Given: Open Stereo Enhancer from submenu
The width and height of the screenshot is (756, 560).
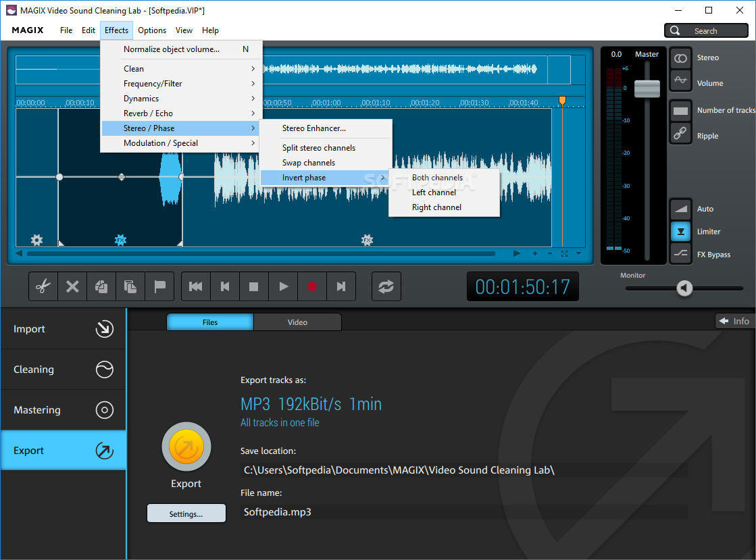Looking at the screenshot, I should click(x=326, y=128).
